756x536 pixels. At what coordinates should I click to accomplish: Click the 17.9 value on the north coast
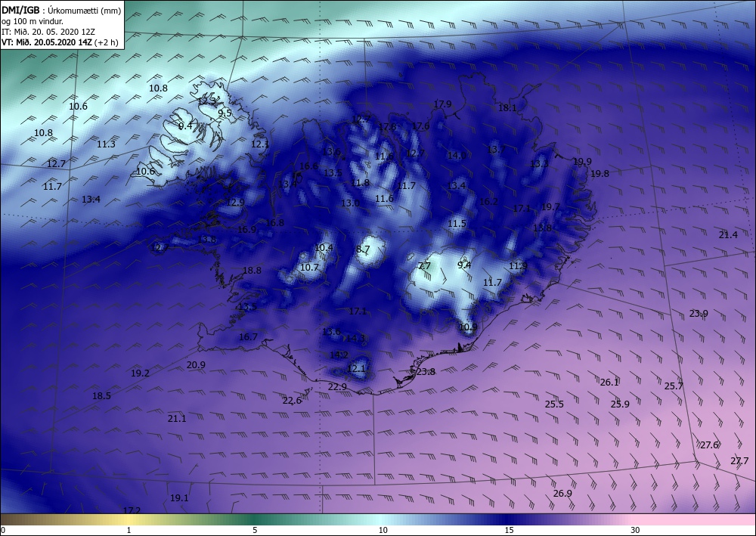coord(442,104)
